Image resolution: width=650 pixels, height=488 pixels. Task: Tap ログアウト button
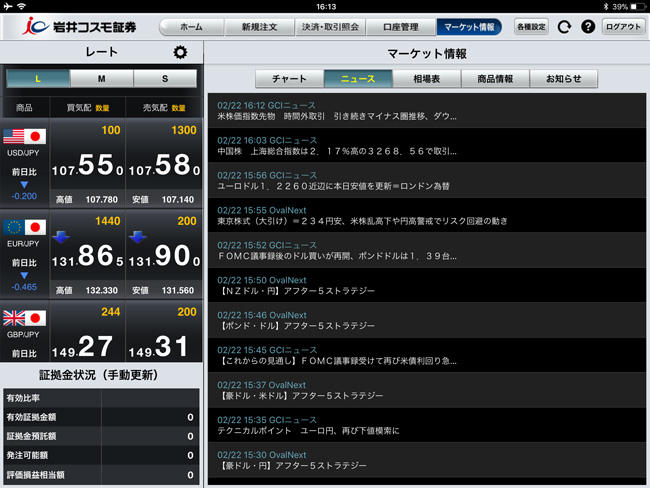pyautogui.click(x=623, y=27)
